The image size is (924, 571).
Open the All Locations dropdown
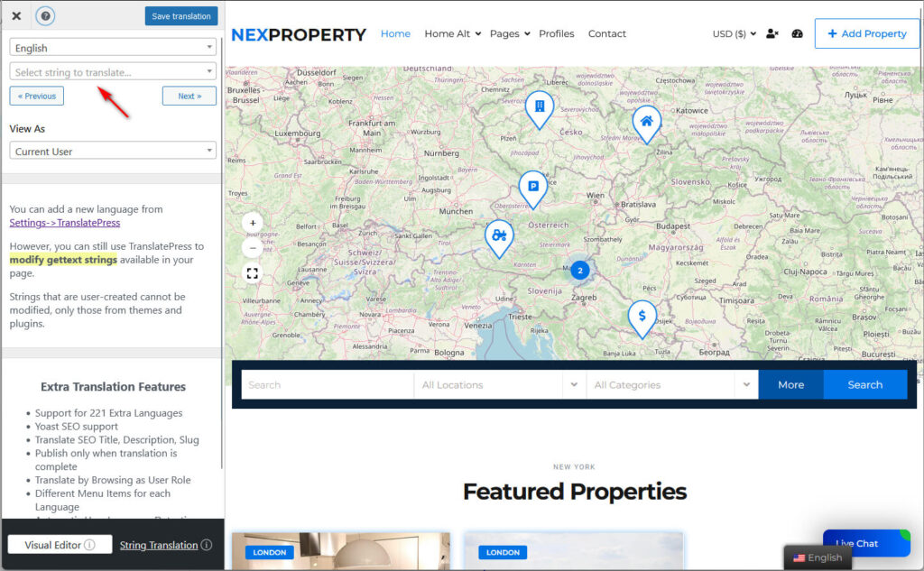point(500,385)
